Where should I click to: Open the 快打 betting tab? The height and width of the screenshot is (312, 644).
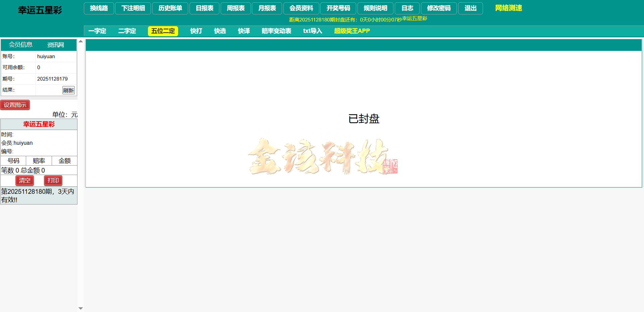coord(196,31)
